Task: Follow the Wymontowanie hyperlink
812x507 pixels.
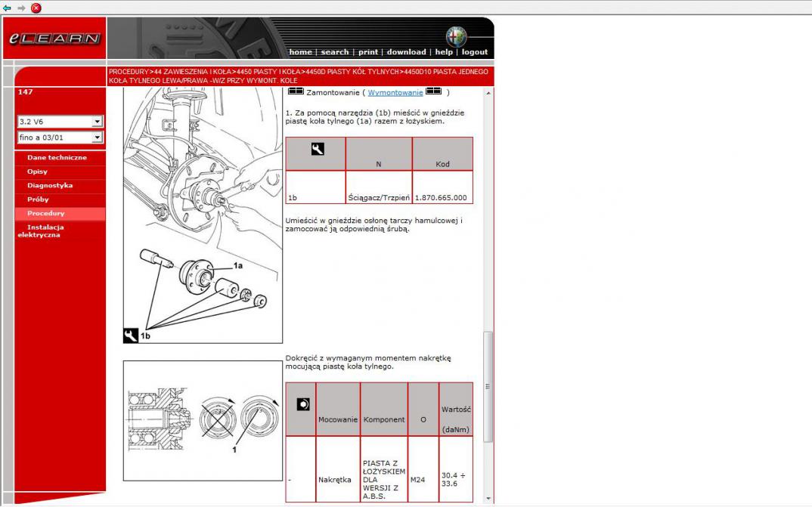Action: point(395,93)
